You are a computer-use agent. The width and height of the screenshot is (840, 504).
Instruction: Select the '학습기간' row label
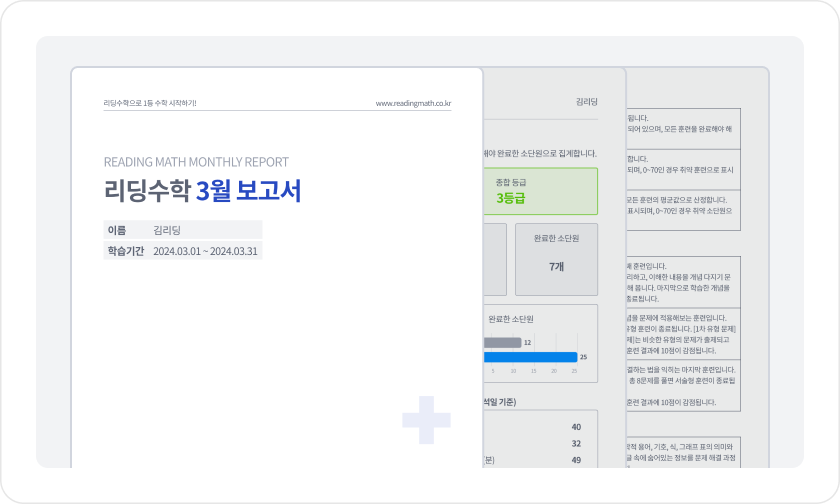(x=125, y=251)
